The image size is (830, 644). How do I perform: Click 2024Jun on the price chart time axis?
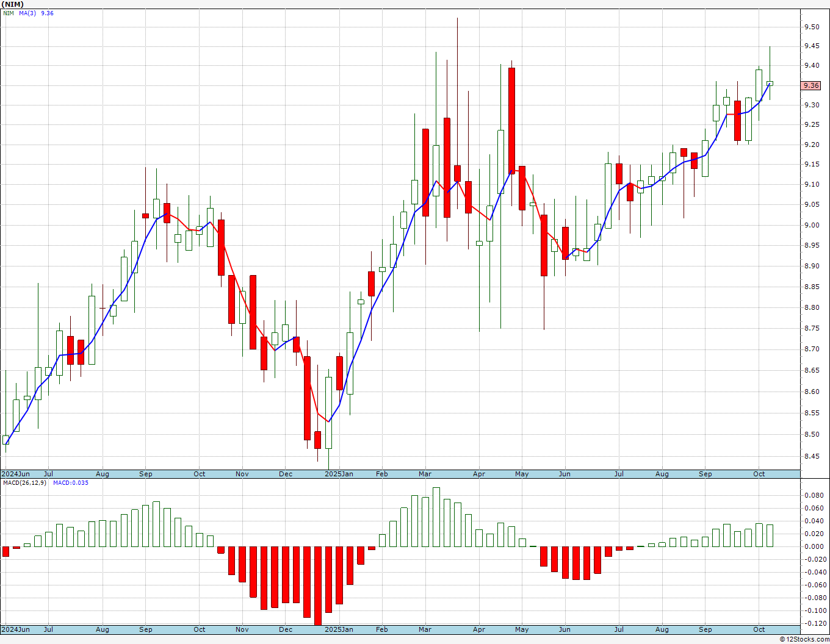pos(15,474)
